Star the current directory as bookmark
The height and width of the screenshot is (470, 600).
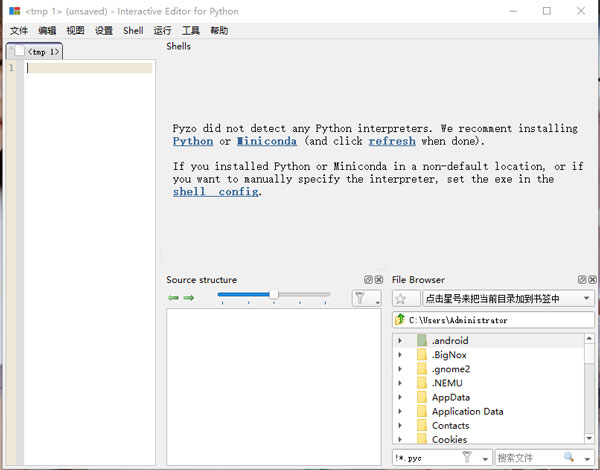click(x=401, y=298)
